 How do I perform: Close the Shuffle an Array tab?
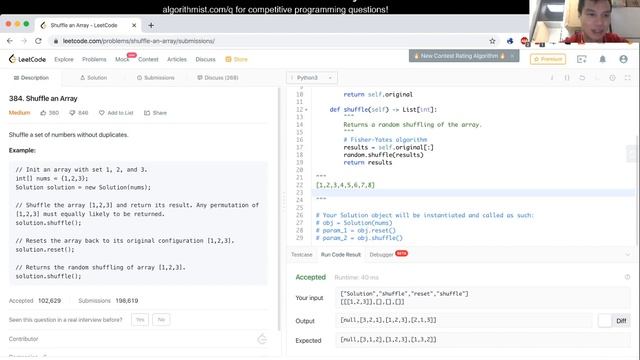click(x=134, y=25)
